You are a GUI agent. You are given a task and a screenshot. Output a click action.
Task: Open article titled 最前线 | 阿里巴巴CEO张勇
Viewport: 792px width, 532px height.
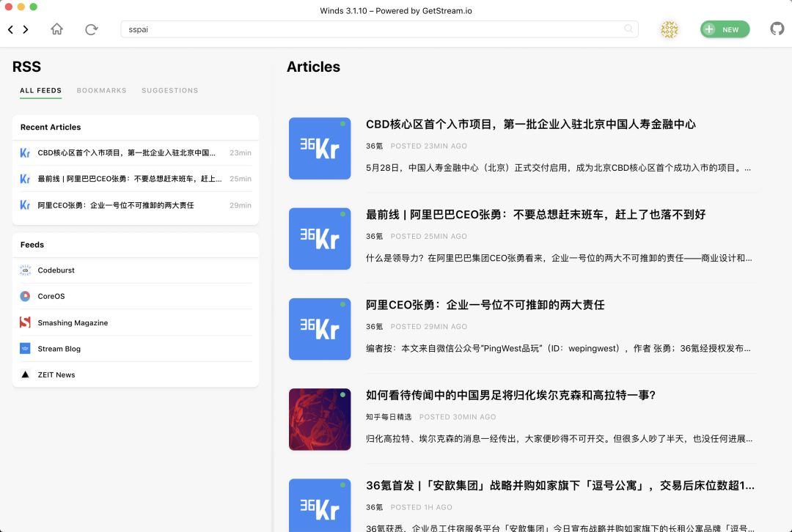pyautogui.click(x=535, y=215)
